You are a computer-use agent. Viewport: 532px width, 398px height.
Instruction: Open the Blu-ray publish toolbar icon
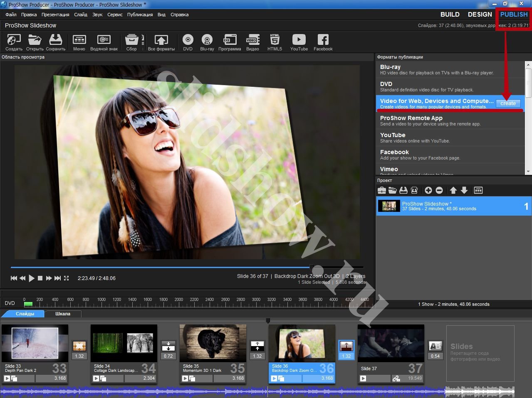pyautogui.click(x=207, y=42)
